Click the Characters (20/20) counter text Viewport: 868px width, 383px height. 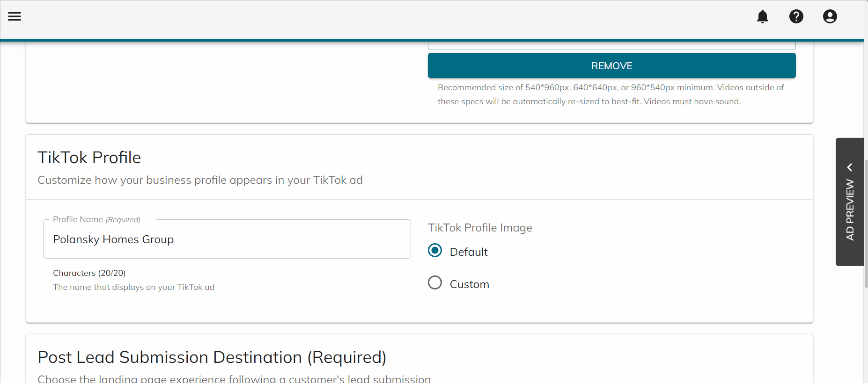pos(89,273)
